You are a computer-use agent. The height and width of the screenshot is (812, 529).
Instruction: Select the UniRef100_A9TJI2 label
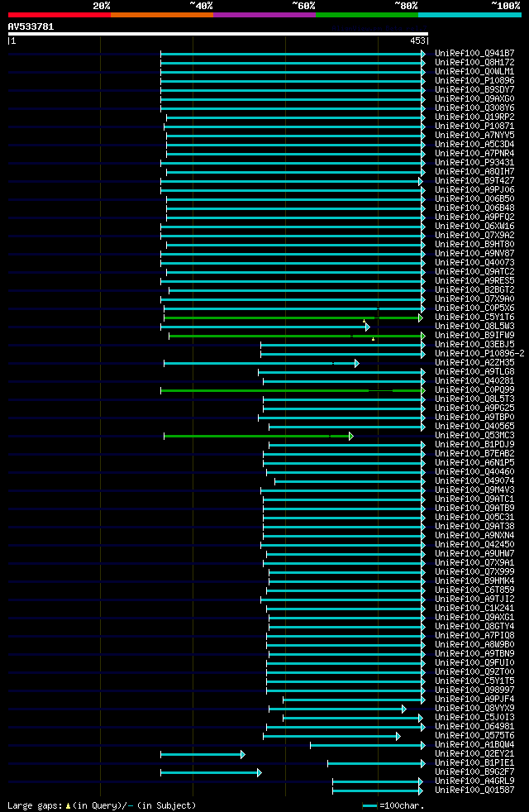474,599
